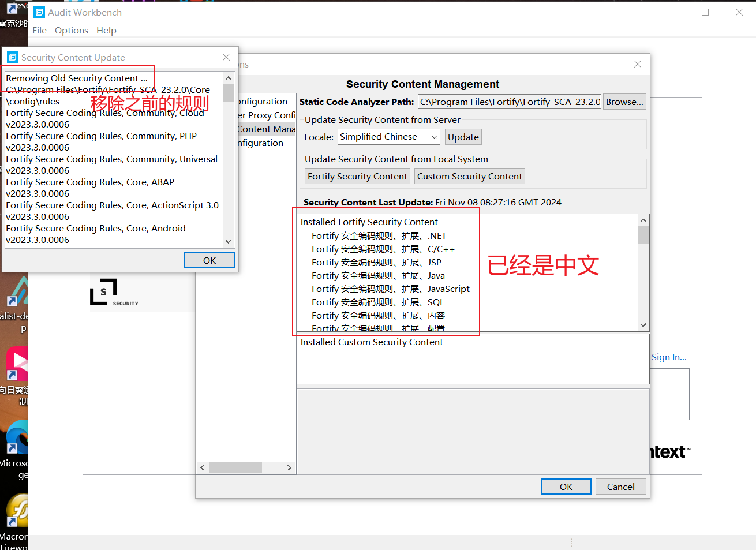Screen dimensions: 756x550
Task: Open the File menu
Action: pos(39,30)
